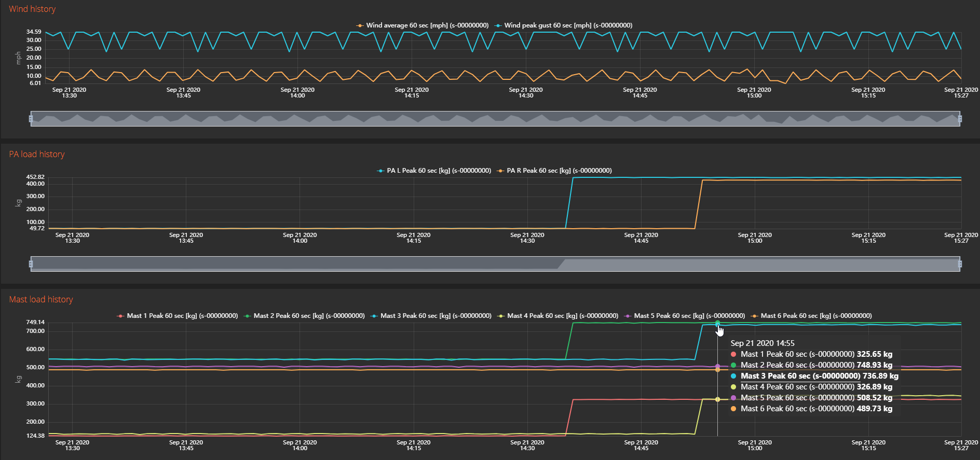Click Wind chart x-axis end label 15:27
980x460 pixels.
[x=961, y=93]
